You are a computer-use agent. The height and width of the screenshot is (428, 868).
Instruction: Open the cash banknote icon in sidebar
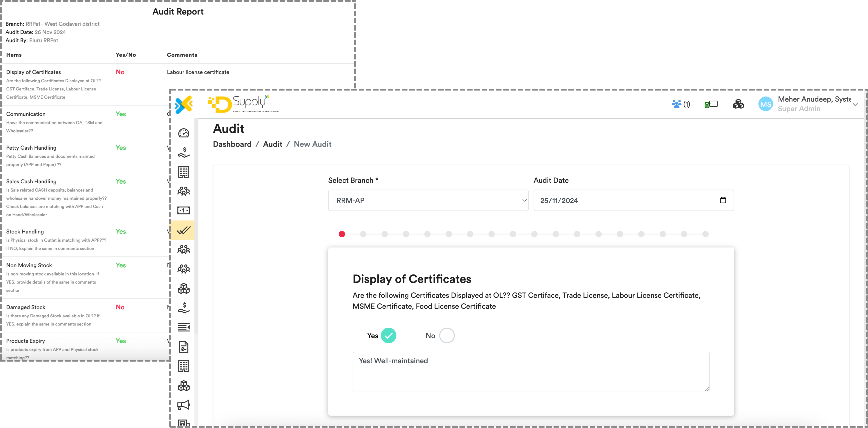point(184,211)
